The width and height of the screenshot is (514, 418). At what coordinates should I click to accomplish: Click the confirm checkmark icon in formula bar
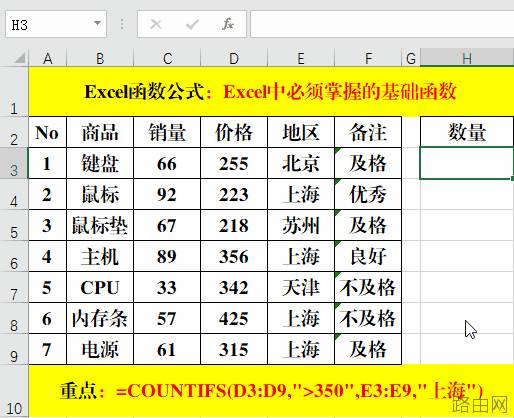click(x=192, y=24)
